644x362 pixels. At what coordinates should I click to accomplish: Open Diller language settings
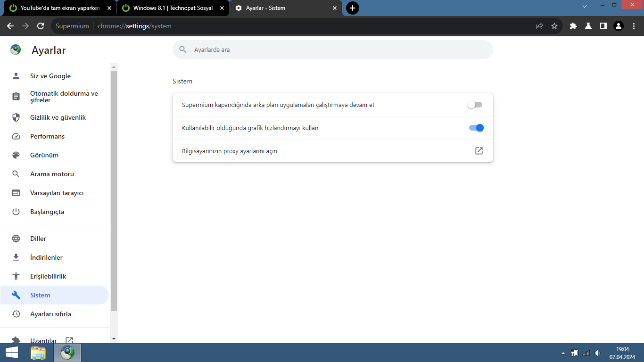point(55,239)
